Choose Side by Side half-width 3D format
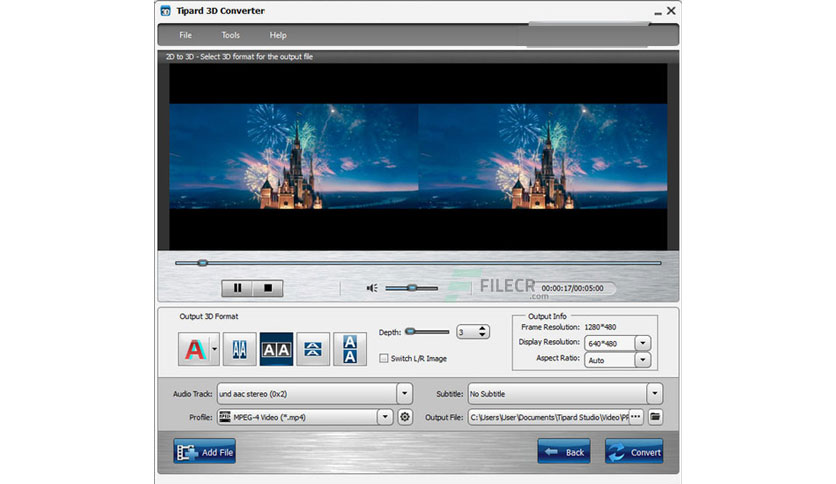Viewport: 836px width, 484px height. click(239, 349)
